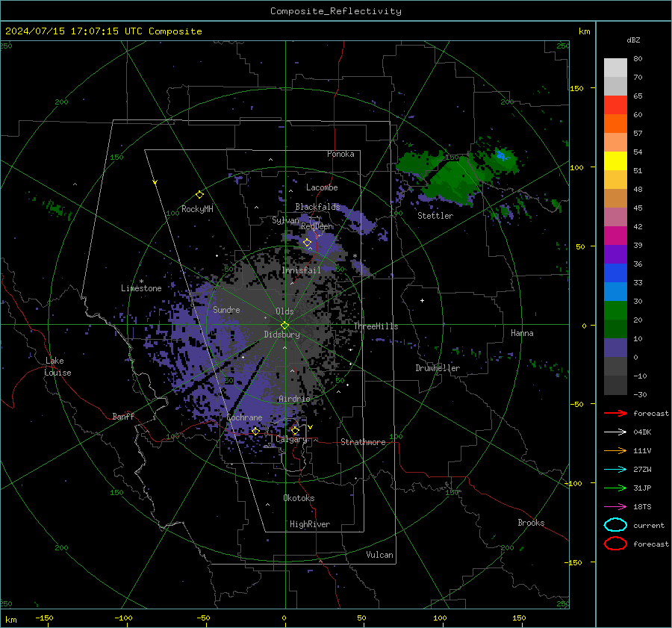Click the blue echo core in the green storm cell

pos(502,156)
